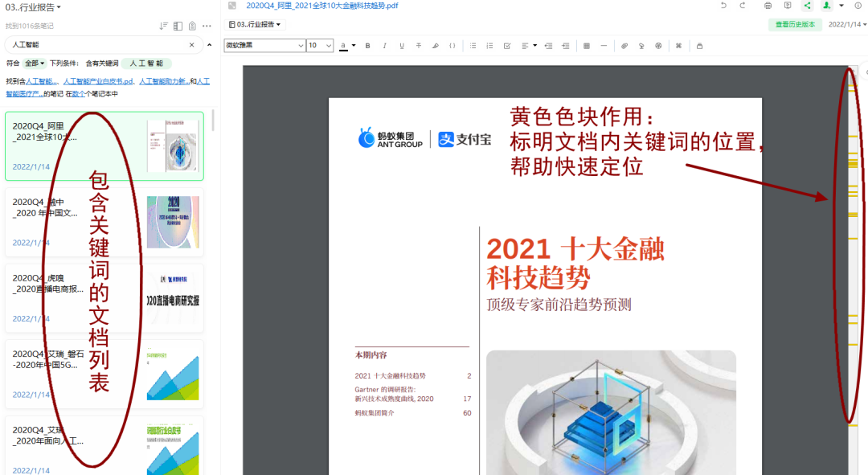Open the 人工智能产业白皮书 link
868x475 pixels.
click(x=100, y=81)
